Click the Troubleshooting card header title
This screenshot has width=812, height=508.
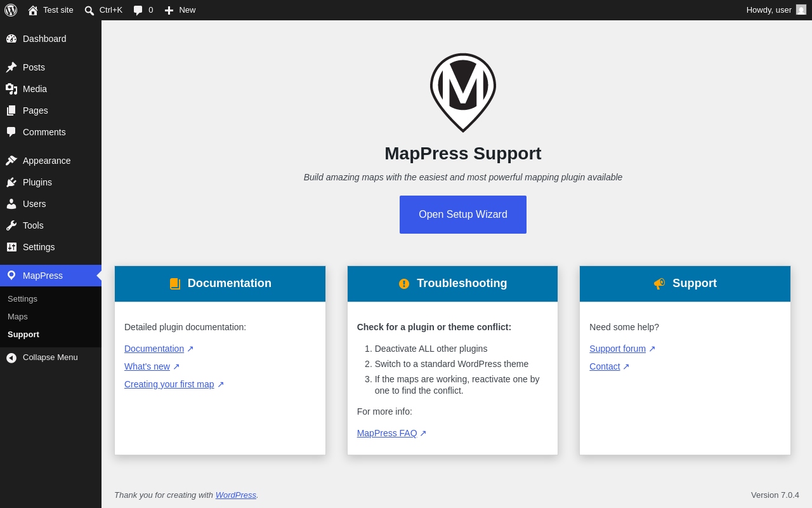(x=462, y=283)
